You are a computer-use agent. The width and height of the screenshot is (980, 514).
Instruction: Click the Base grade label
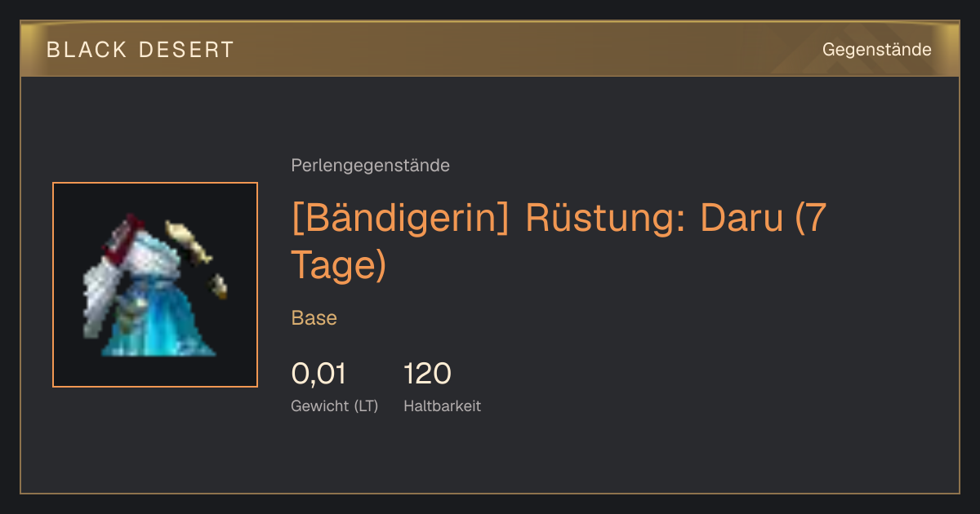coord(314,318)
